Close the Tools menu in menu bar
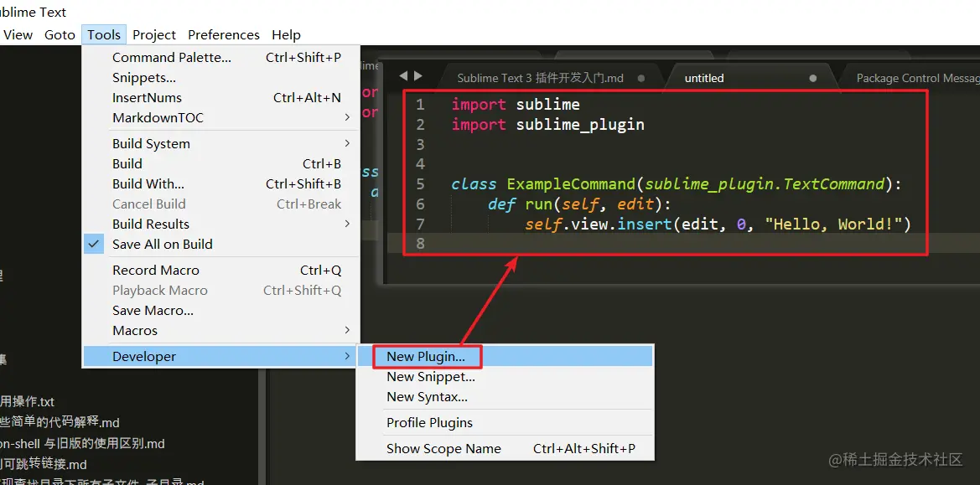Screen dimensions: 980x485 [x=104, y=35]
